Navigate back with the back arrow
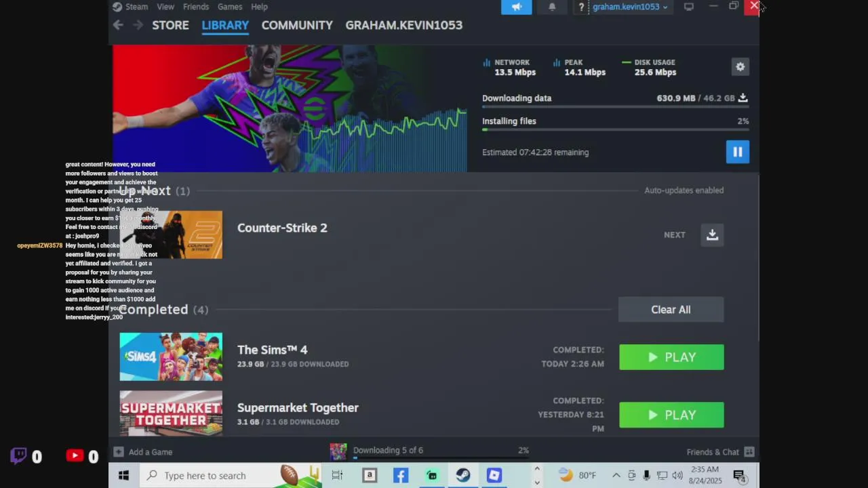The width and height of the screenshot is (868, 488). pos(118,25)
